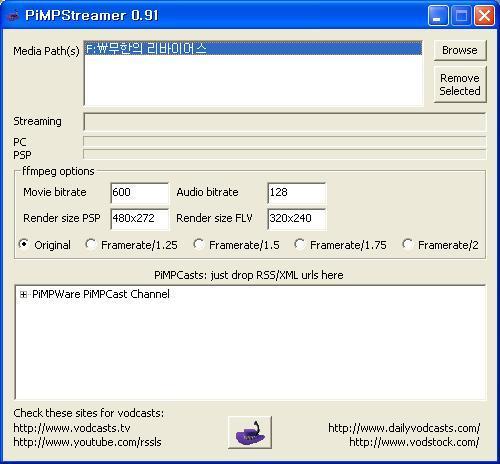Click the Streaming status field

285,122
